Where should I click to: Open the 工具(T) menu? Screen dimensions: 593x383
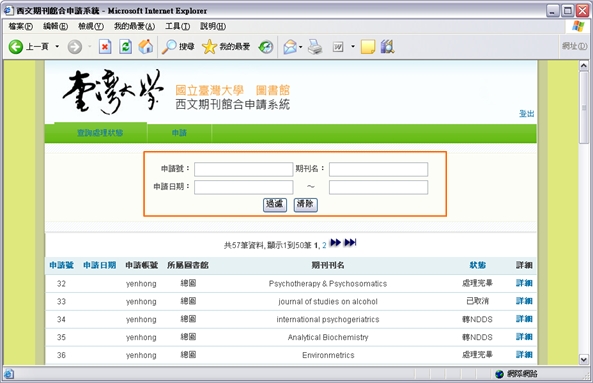click(x=177, y=26)
